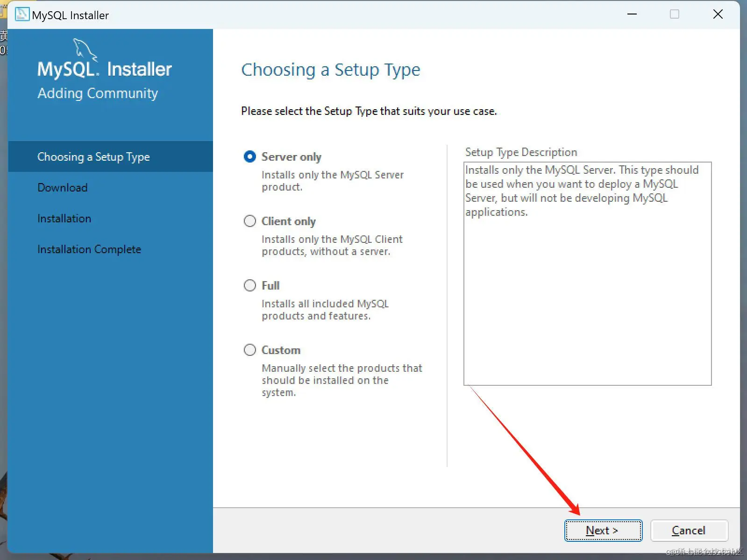Click the MySQL Installer title bar icon

pos(22,14)
